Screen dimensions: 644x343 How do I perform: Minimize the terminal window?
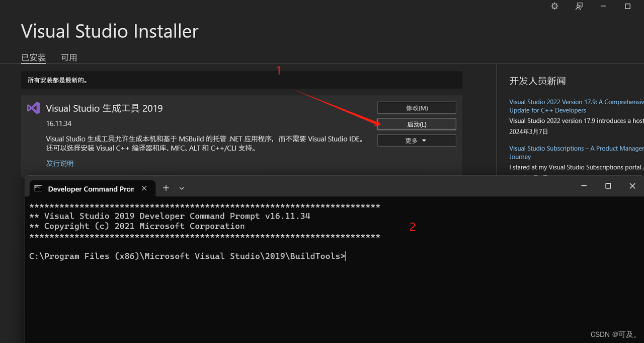(x=584, y=186)
